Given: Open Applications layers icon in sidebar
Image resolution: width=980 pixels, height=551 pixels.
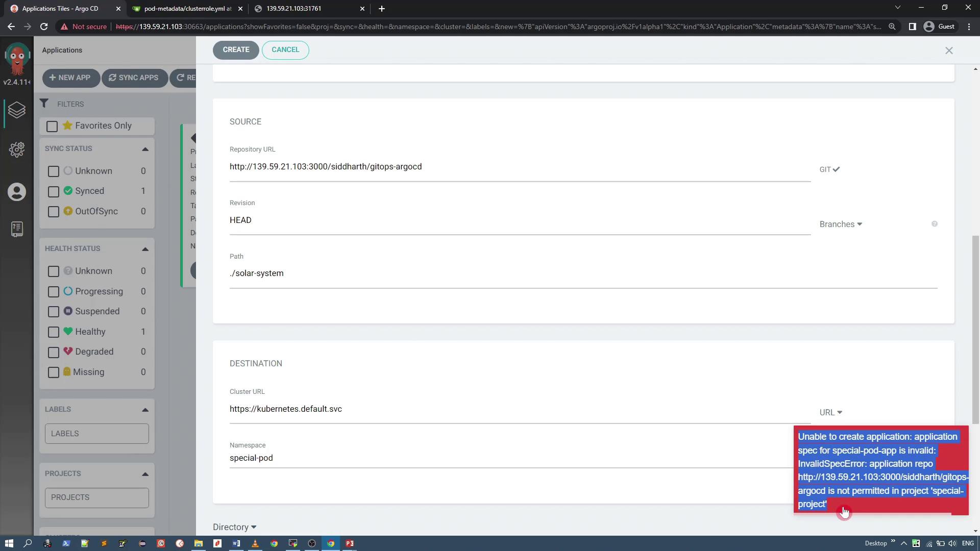Looking at the screenshot, I should coord(17,110).
